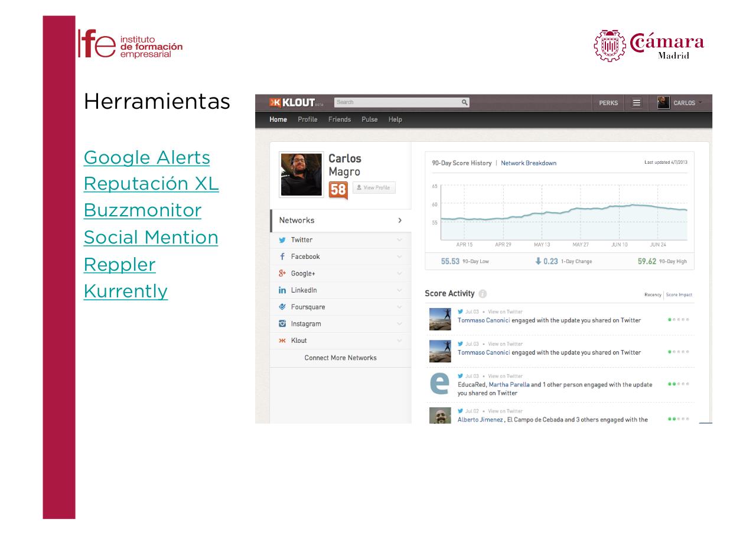The image size is (756, 535).
Task: Open the Buzzmonitor link
Action: tap(142, 210)
